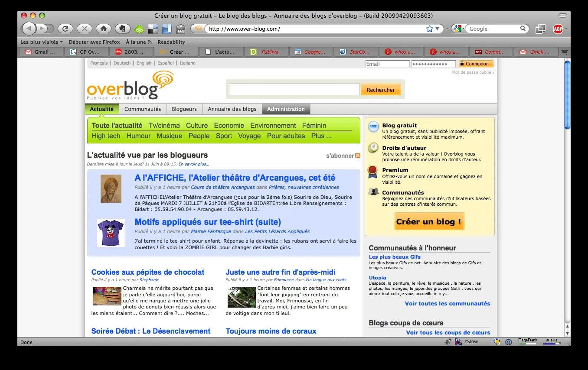
Task: Open the list-all-tabs dropdown button
Action: pyautogui.click(x=564, y=52)
